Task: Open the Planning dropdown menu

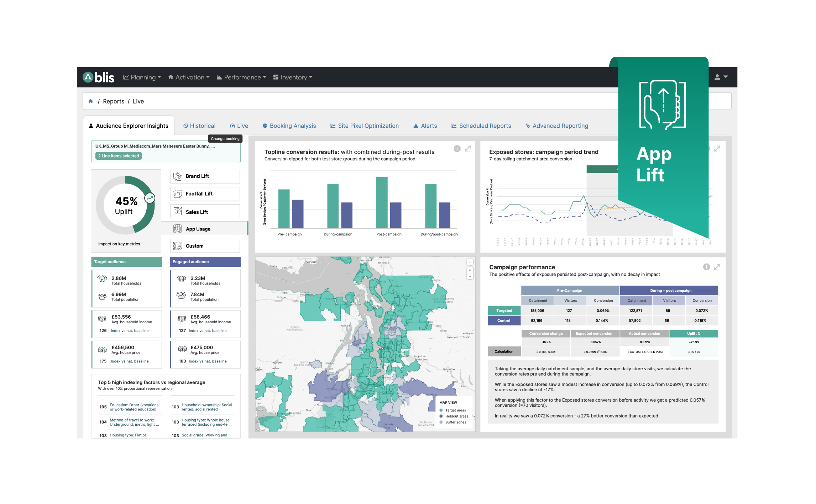Action: [x=142, y=77]
